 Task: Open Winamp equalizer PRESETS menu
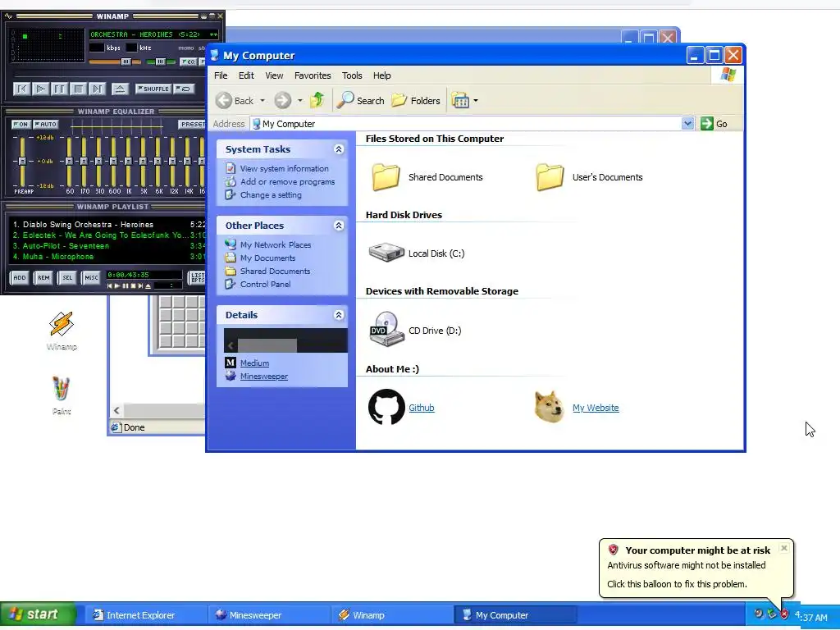[x=192, y=125]
